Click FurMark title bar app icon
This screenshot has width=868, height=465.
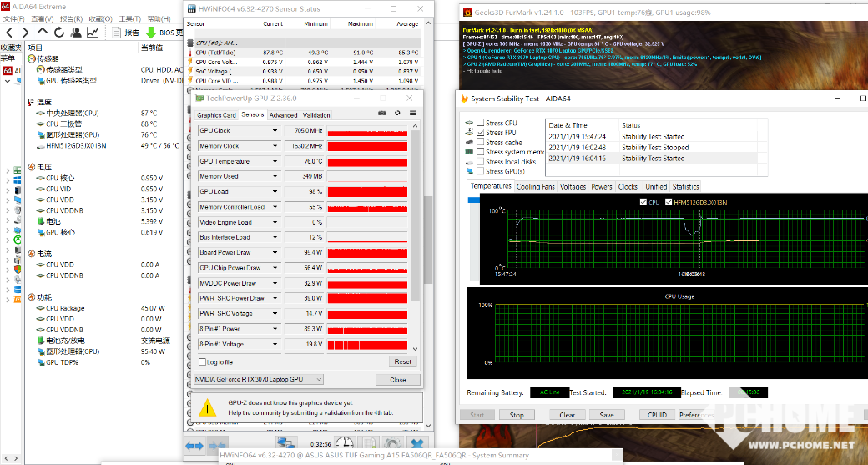tap(467, 13)
